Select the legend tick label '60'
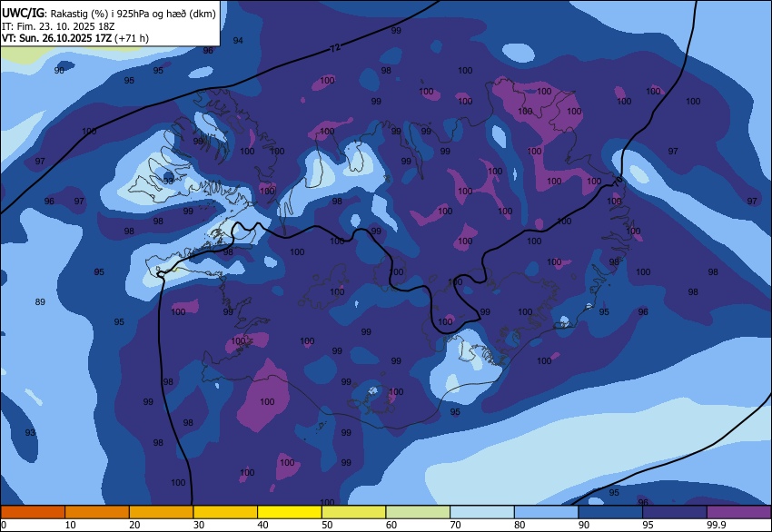772x532 pixels. [x=391, y=525]
